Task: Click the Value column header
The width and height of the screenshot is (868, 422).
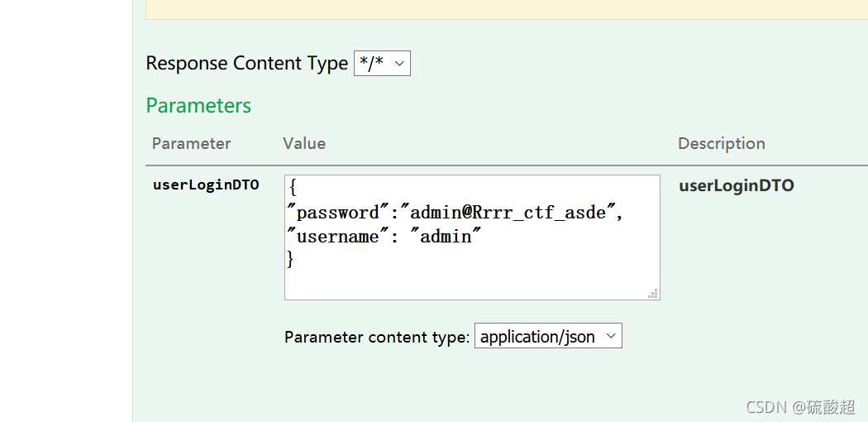Action: (304, 144)
